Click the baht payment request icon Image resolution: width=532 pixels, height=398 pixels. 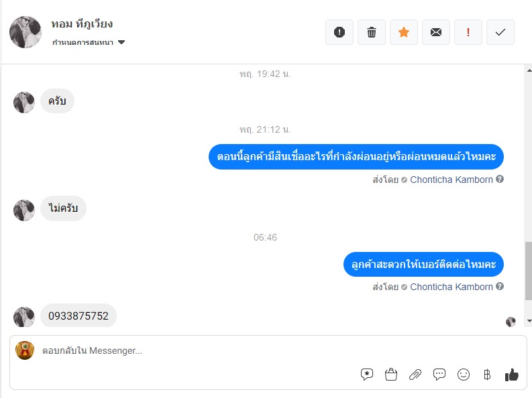(487, 375)
